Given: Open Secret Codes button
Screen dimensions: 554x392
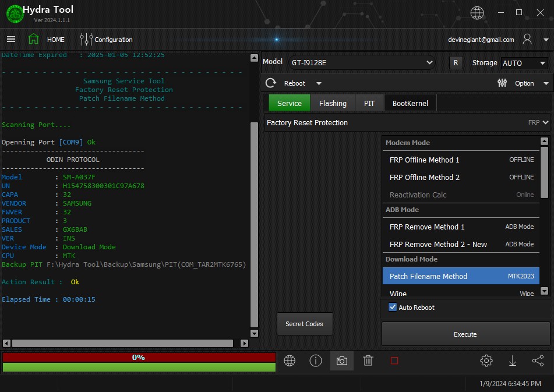Looking at the screenshot, I should [304, 323].
